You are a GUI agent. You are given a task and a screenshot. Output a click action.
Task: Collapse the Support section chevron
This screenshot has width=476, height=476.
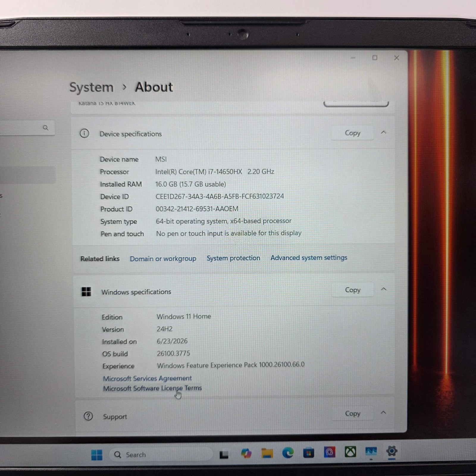pyautogui.click(x=383, y=413)
